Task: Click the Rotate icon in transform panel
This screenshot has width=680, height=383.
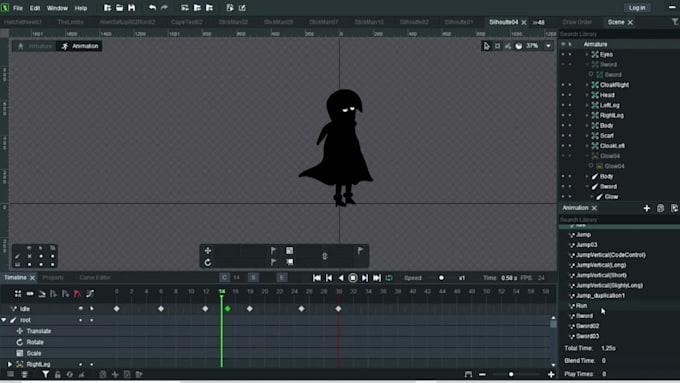Action: (208, 262)
